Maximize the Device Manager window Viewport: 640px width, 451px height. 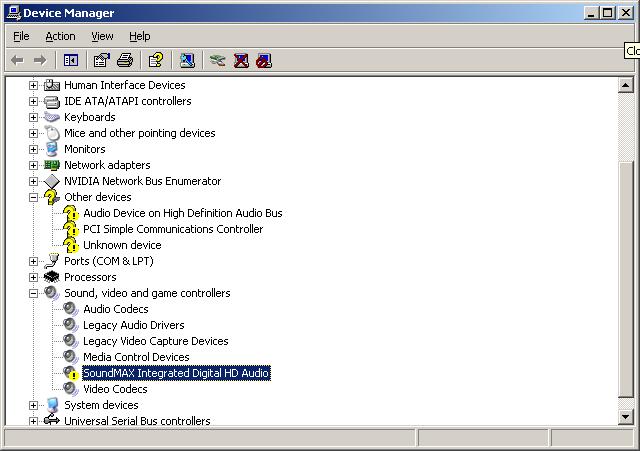pos(607,13)
